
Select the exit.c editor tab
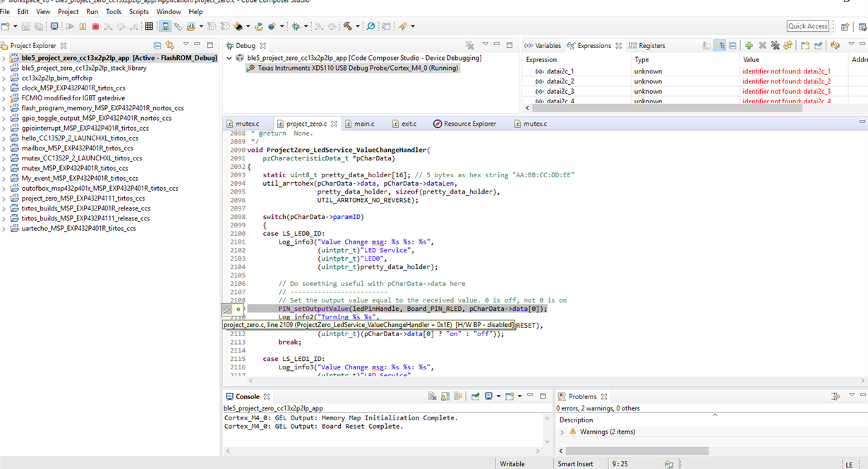[x=404, y=124]
